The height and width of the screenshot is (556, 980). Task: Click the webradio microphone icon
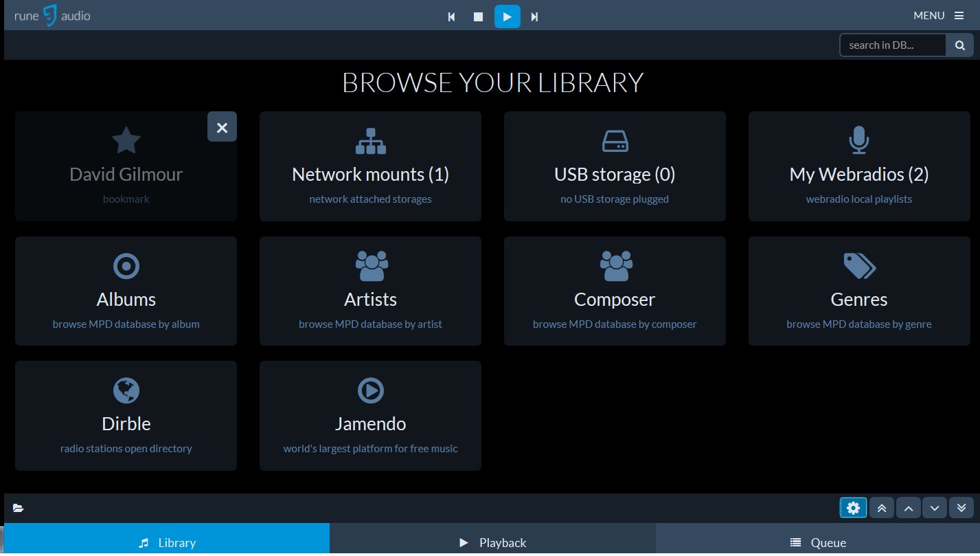[859, 141]
